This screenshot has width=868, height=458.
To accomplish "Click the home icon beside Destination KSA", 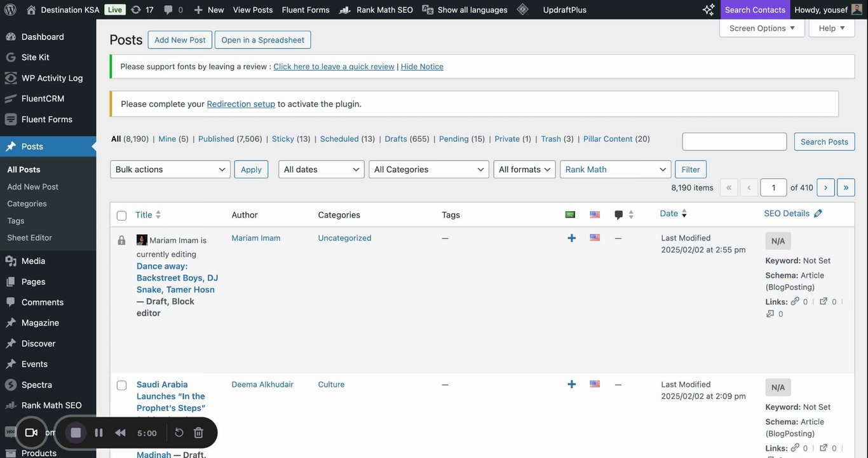I will pyautogui.click(x=31, y=10).
